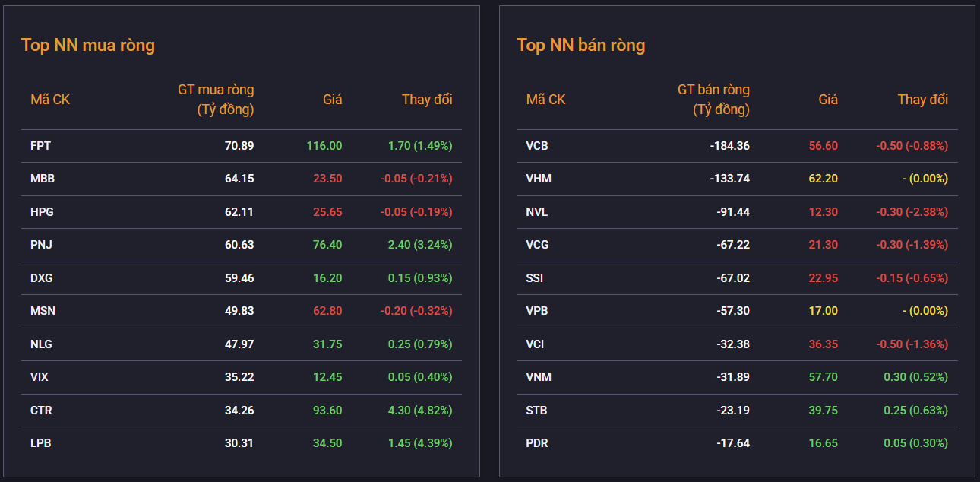Click CTR price 93.60
The image size is (980, 482).
tap(327, 411)
